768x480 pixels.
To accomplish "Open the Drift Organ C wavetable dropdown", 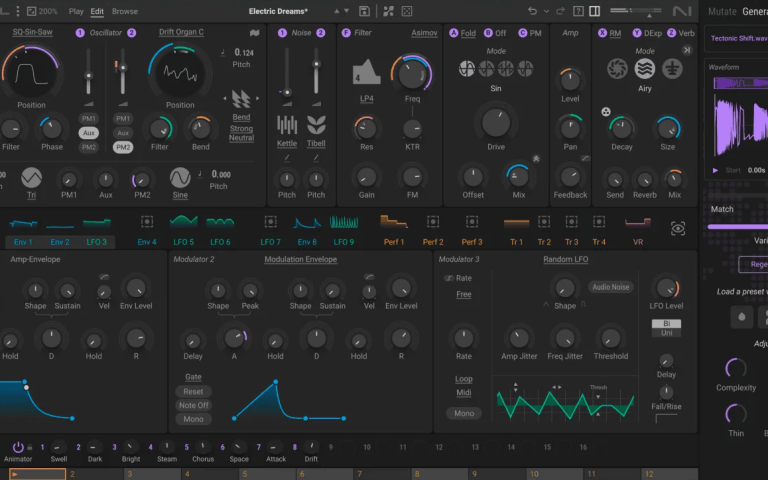I will [x=181, y=32].
